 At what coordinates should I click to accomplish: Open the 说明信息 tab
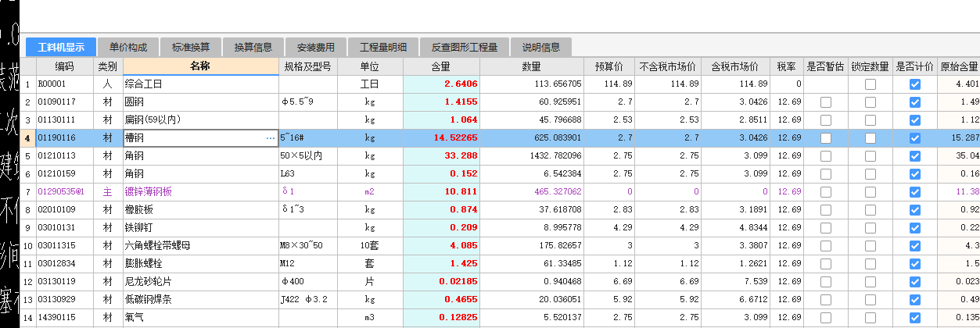click(541, 47)
